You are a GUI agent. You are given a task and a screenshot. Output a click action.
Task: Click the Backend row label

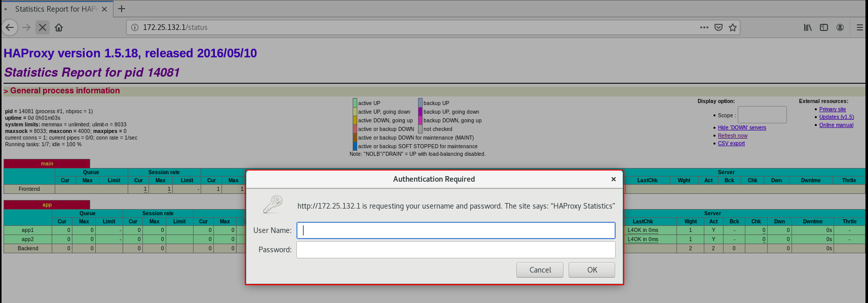click(28, 249)
